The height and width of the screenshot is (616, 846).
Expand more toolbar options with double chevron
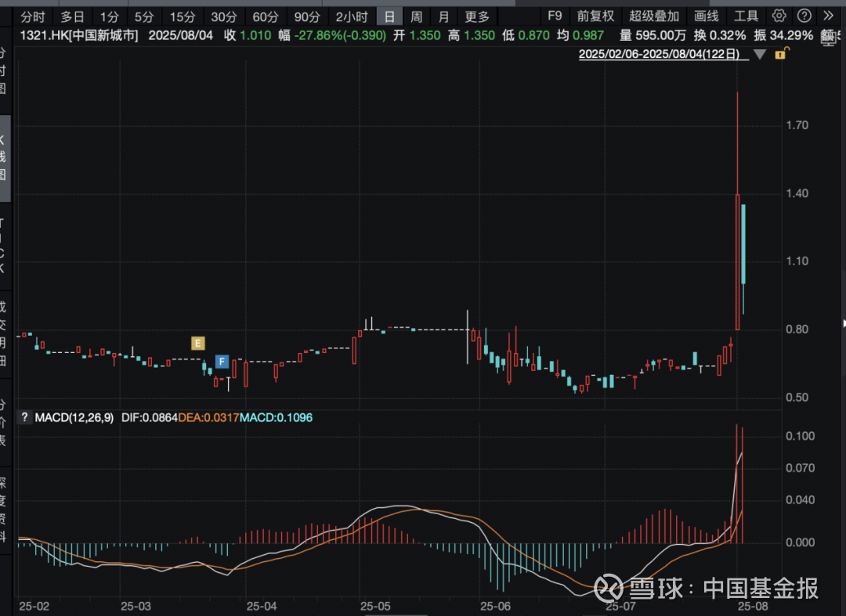coord(829,16)
